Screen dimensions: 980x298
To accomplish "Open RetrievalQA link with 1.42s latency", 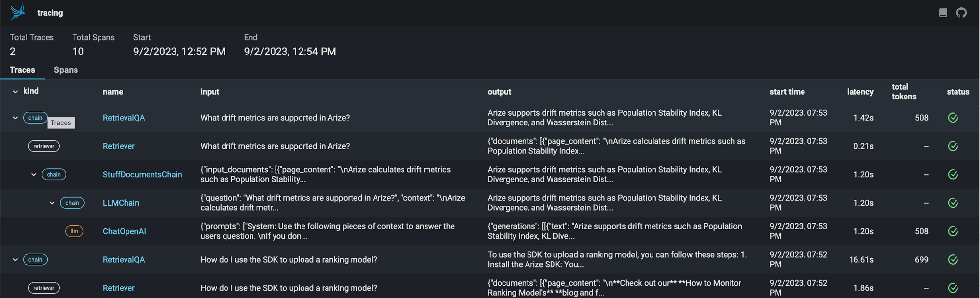I will coord(124,118).
